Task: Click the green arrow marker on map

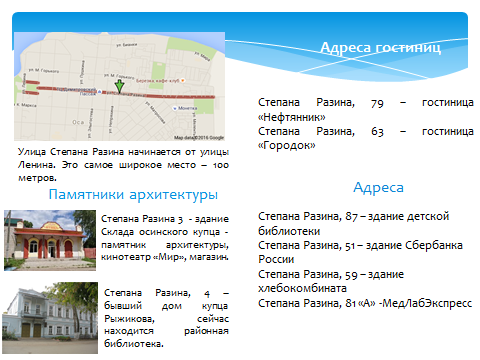Action: coord(119,86)
